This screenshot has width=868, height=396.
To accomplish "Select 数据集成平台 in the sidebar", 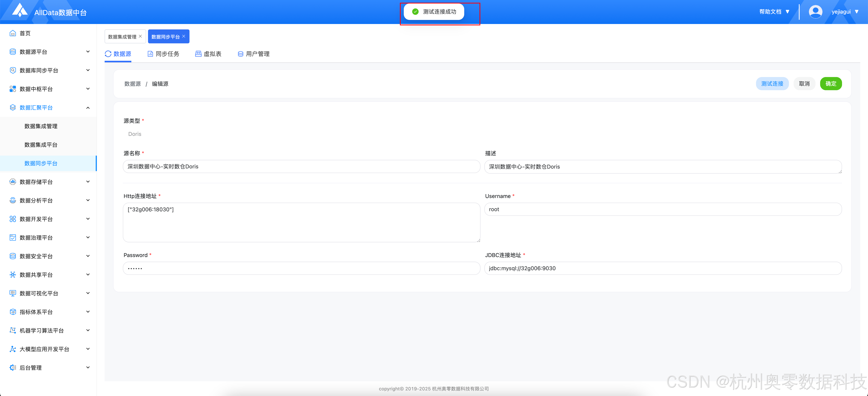I will coord(41,145).
